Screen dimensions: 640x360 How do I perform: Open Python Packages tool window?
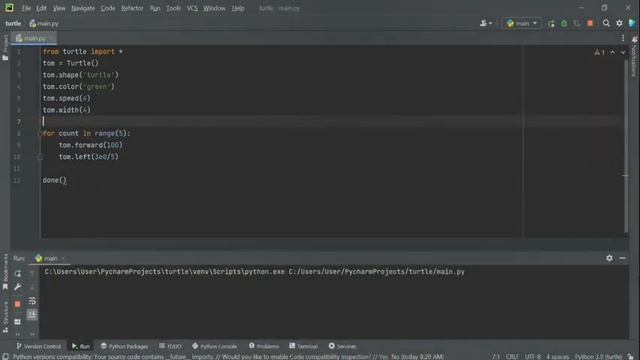pyautogui.click(x=124, y=346)
